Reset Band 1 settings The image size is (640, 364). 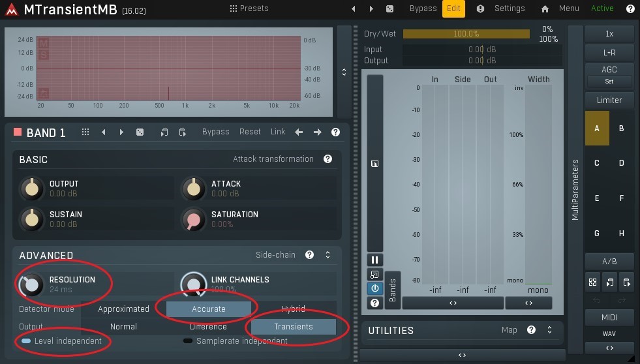coord(250,132)
